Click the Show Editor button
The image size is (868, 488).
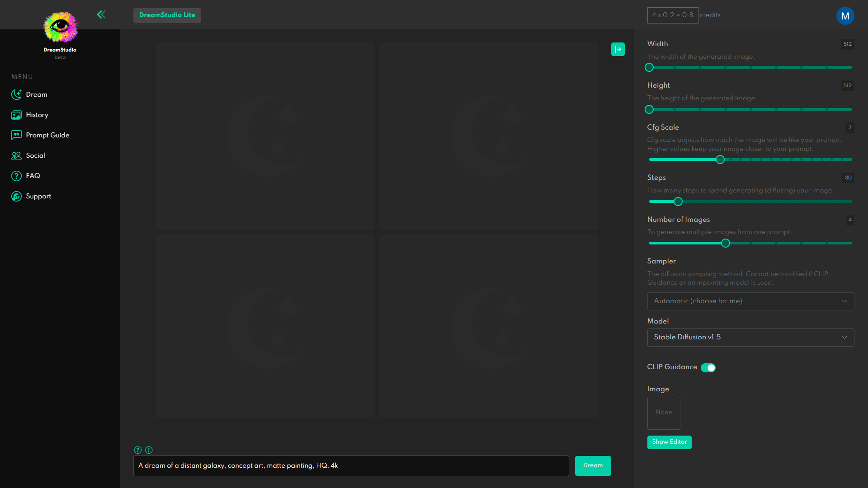click(669, 442)
